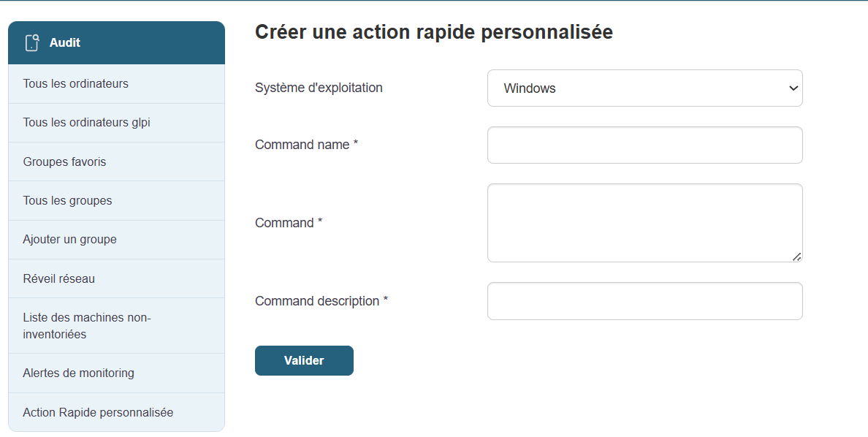Open Tous les ordinateurs in sidebar

pyautogui.click(x=75, y=84)
